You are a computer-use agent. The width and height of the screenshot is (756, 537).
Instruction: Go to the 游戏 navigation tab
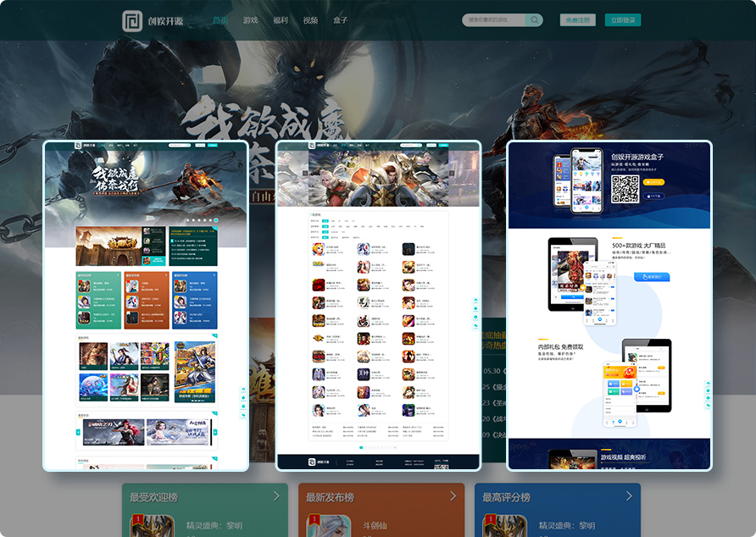tap(250, 20)
